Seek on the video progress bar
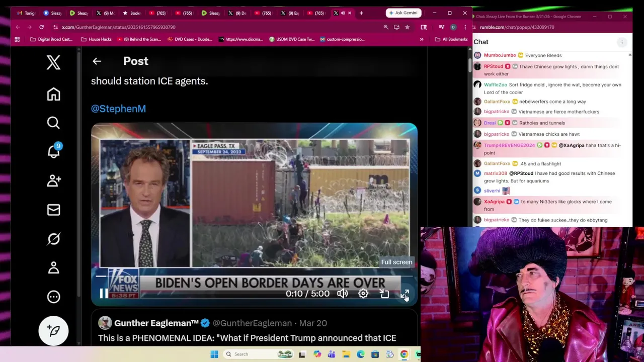This screenshot has height=362, width=644. point(254,276)
